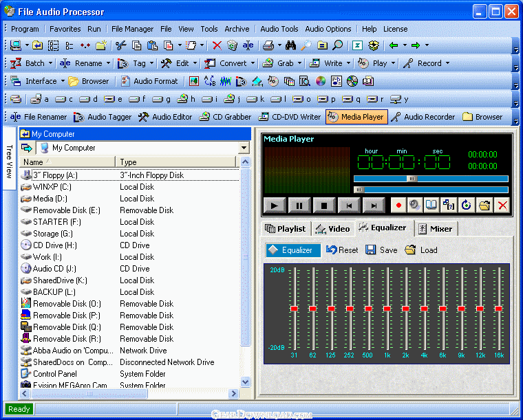This screenshot has height=420, width=523.
Task: Click Reset in the equalizer
Action: pyautogui.click(x=342, y=250)
